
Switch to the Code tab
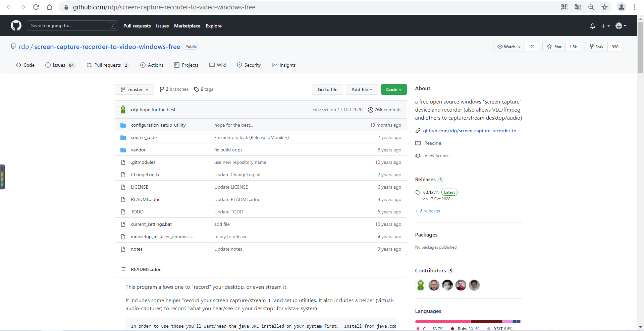(25, 65)
